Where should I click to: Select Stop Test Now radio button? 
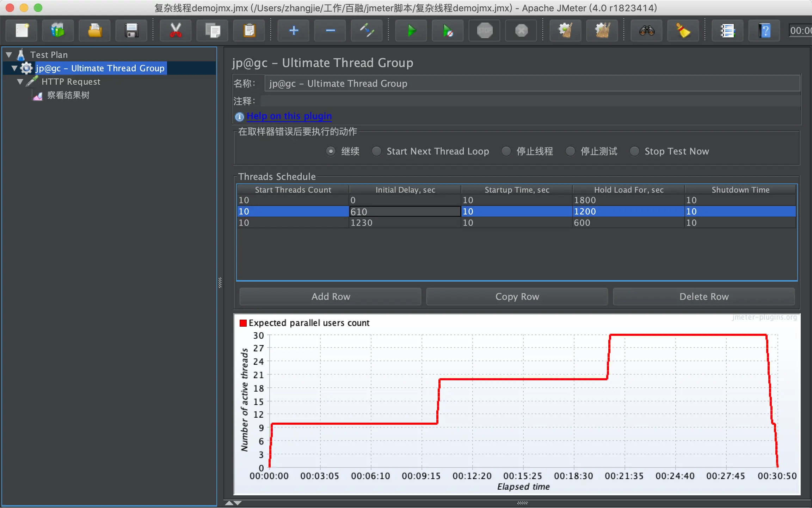634,151
